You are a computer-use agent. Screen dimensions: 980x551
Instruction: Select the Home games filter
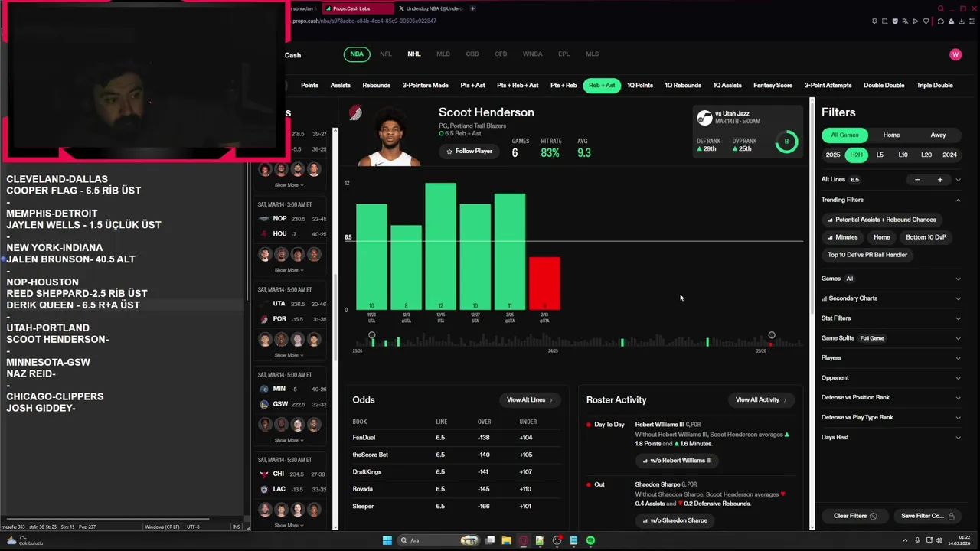click(x=891, y=135)
